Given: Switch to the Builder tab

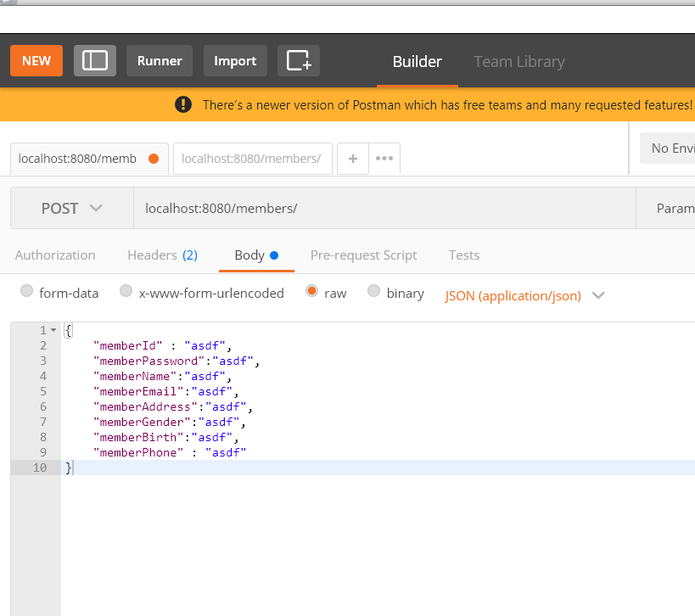Looking at the screenshot, I should pos(418,62).
